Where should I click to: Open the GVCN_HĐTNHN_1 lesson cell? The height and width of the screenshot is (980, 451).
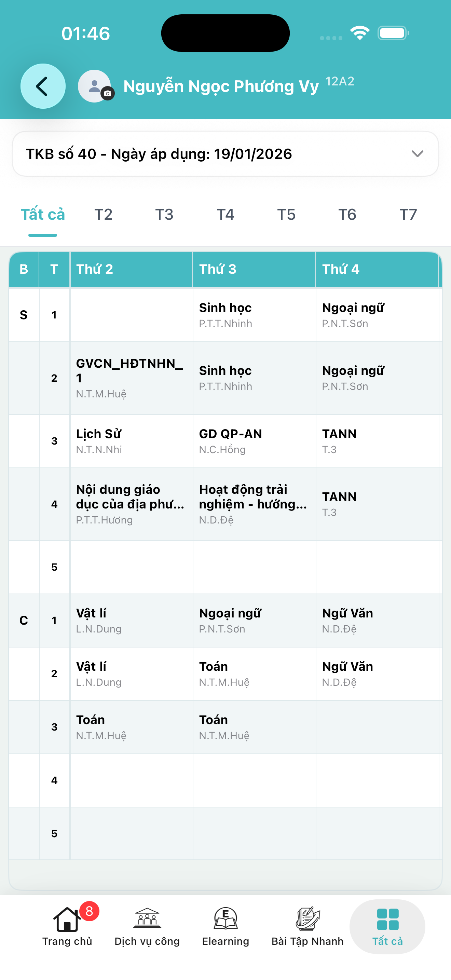131,378
